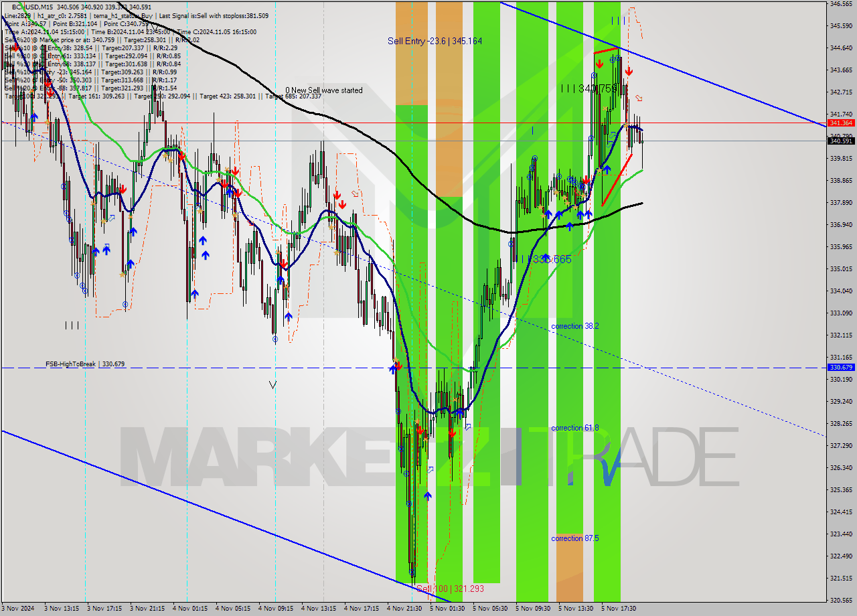Click the 'correction 61.8' label
Viewport: 857px width, 616px height.
pos(574,428)
